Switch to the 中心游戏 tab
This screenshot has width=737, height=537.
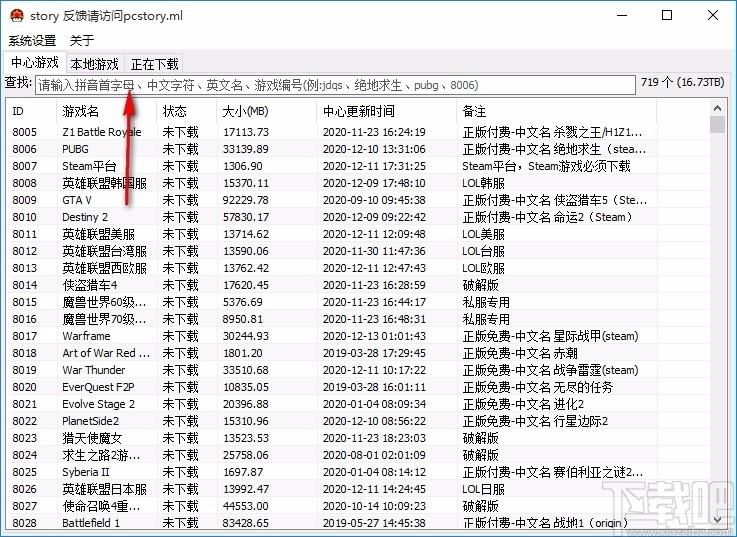(35, 62)
